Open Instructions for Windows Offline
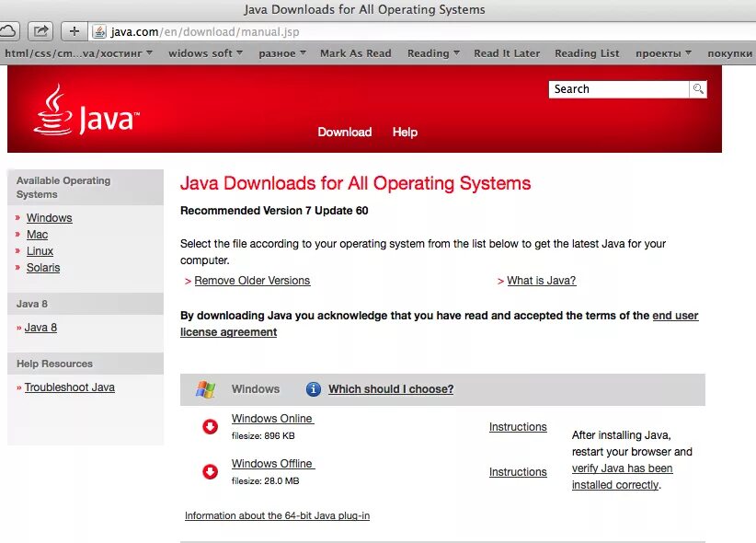 point(518,471)
